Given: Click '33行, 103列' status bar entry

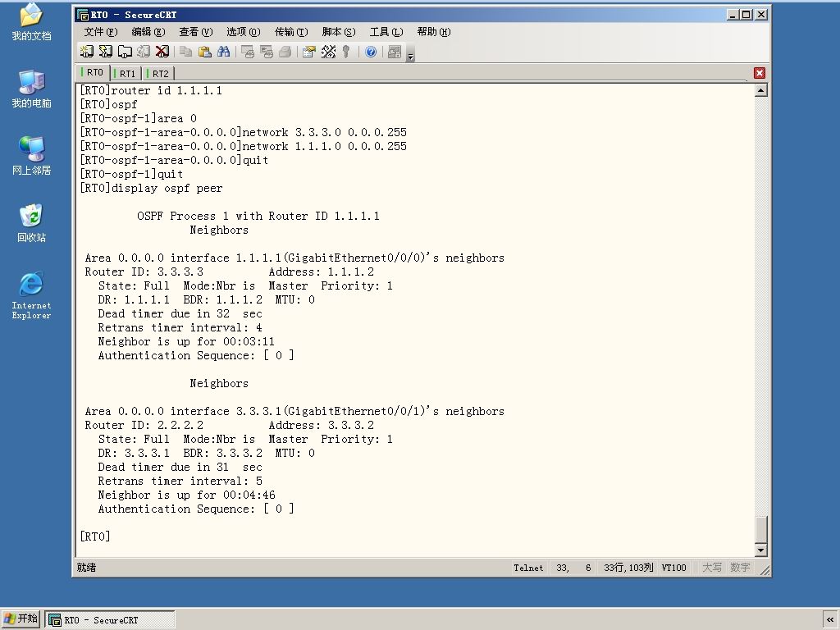Looking at the screenshot, I should pos(628,568).
